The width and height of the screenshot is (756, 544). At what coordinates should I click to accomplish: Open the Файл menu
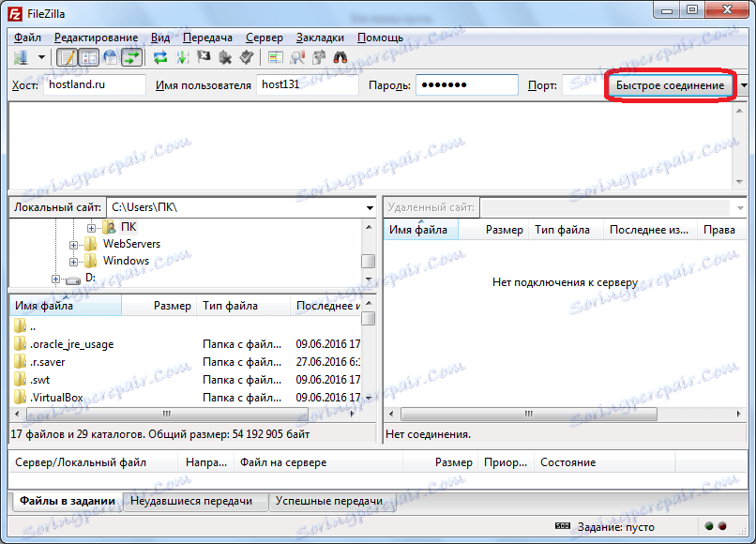[27, 38]
